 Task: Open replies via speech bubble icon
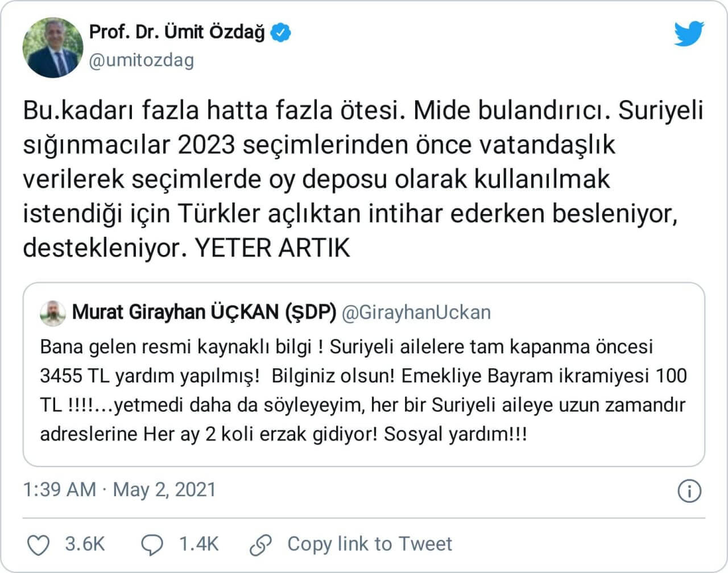click(x=152, y=545)
